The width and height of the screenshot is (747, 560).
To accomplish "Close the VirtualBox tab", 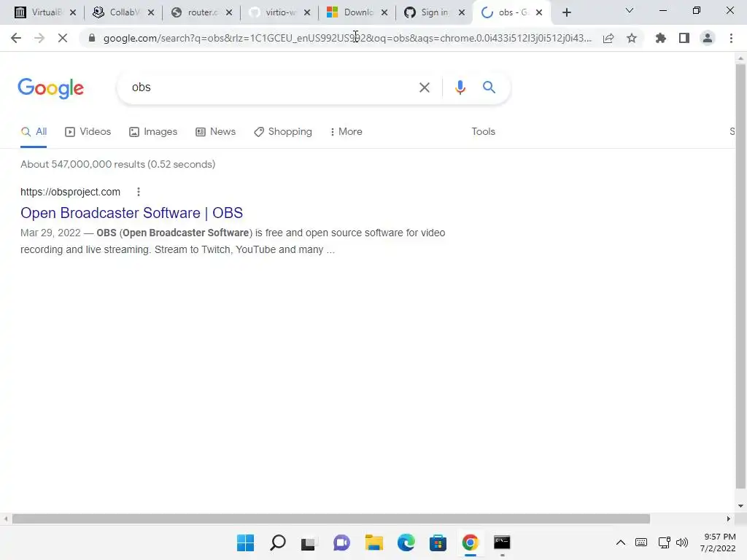I will [73, 12].
